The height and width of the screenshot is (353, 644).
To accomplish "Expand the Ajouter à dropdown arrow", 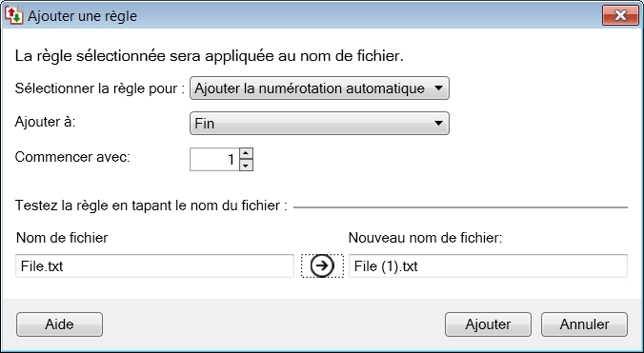I will (x=438, y=123).
